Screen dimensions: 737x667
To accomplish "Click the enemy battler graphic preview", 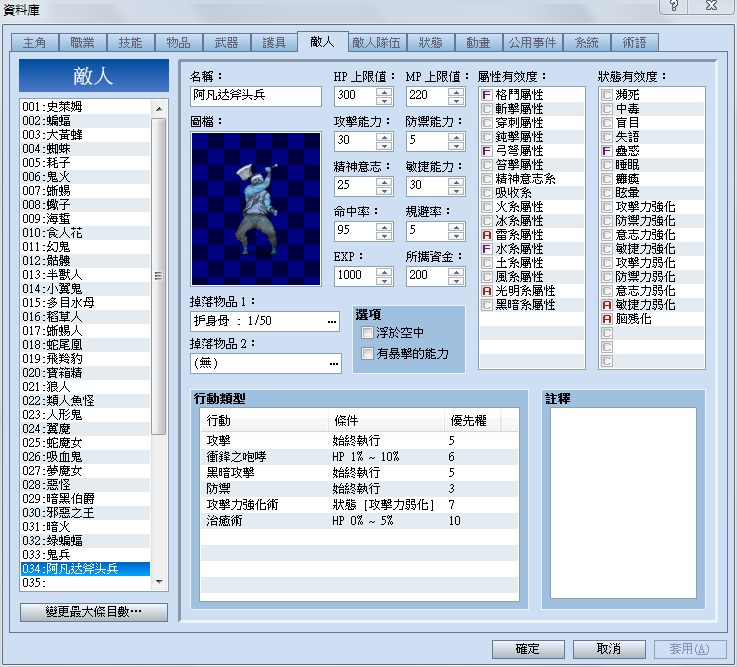I will (256, 209).
